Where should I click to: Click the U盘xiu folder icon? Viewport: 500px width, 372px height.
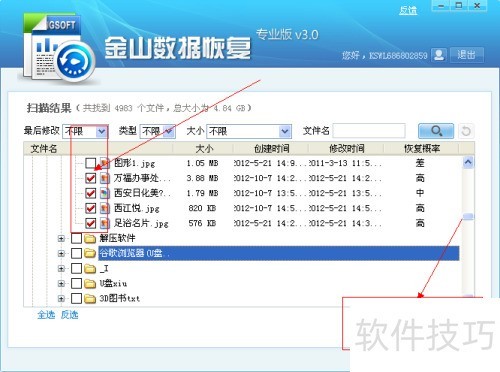click(90, 283)
